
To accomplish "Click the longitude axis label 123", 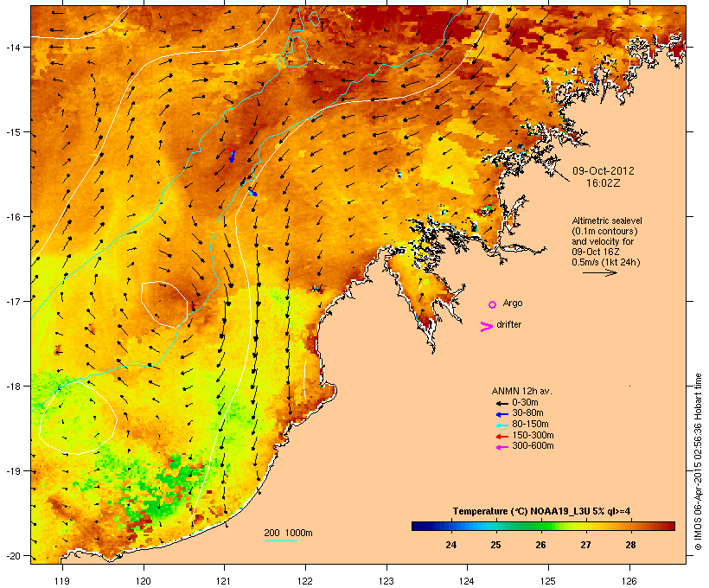I will [386, 581].
